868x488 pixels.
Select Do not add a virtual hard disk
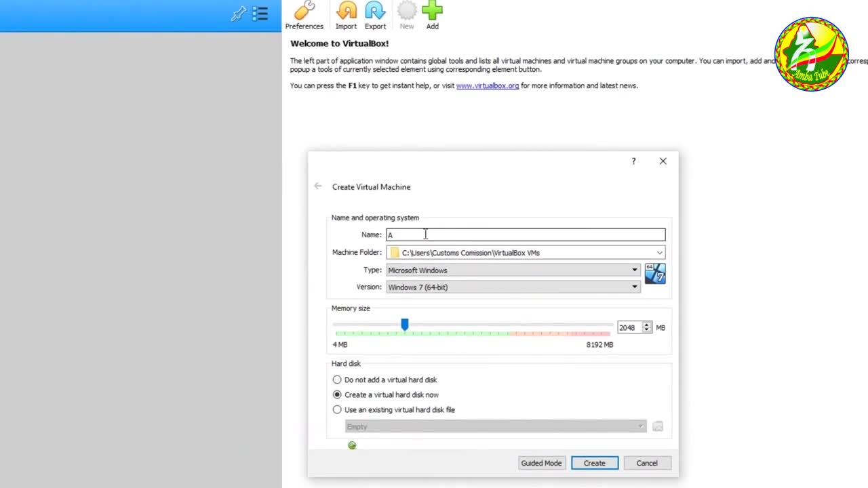pos(384,380)
